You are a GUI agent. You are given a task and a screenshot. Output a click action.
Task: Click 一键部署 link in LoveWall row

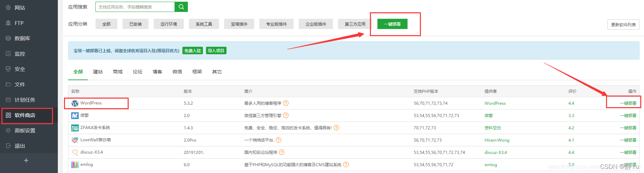pos(628,140)
